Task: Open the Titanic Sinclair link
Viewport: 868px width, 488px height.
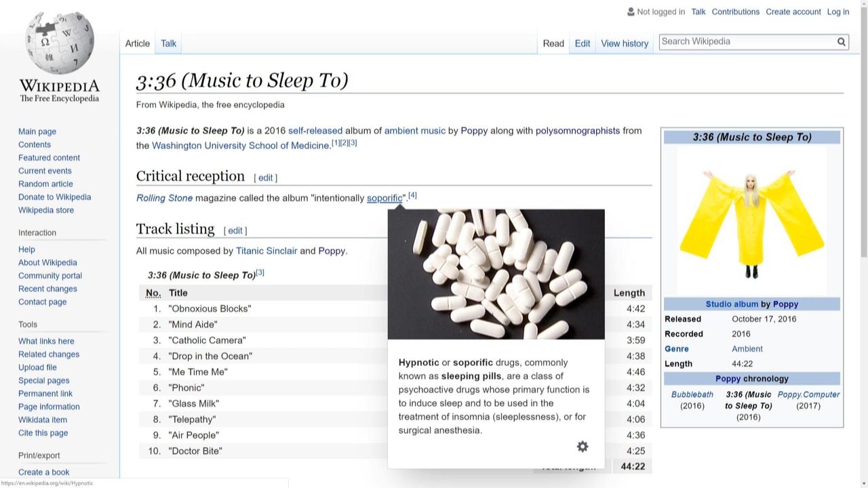Action: (x=266, y=251)
